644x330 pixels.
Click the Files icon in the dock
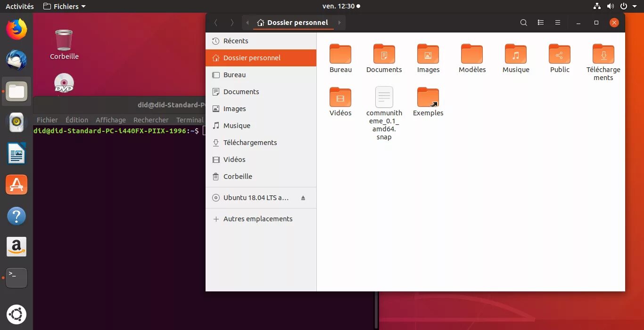tap(17, 91)
